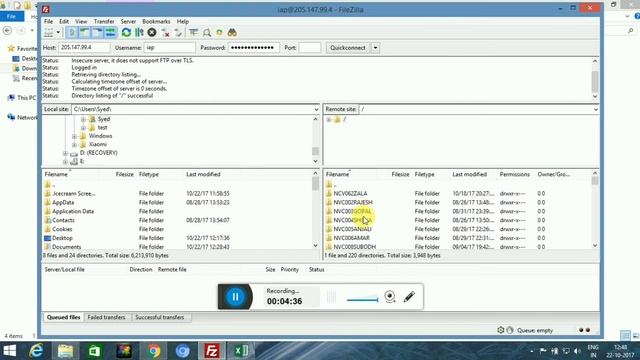Open the Bookmarks menu

156,21
